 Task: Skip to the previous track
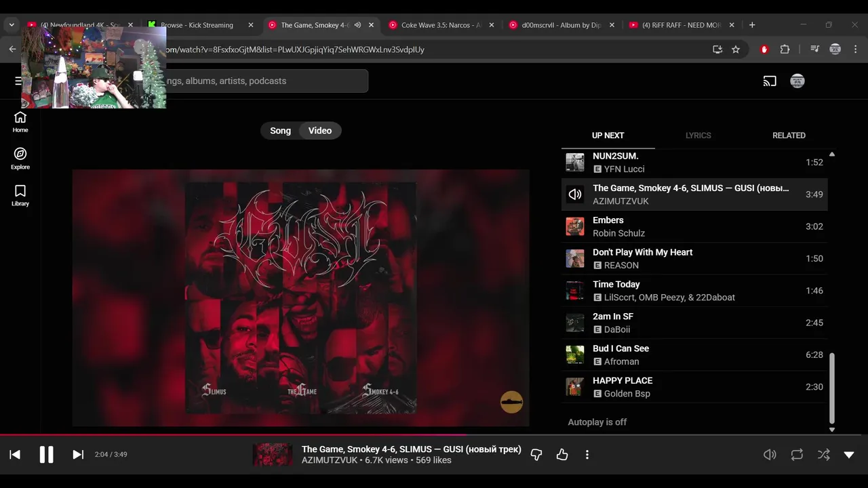pos(15,455)
